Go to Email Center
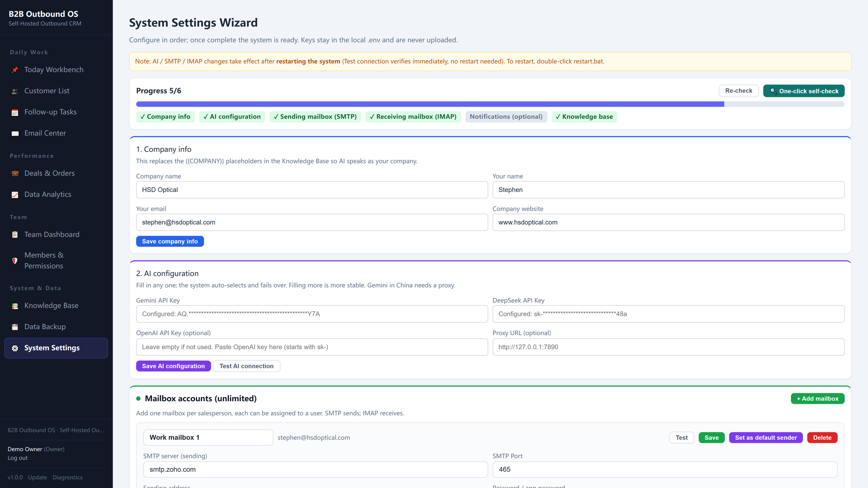 pos(56,133)
